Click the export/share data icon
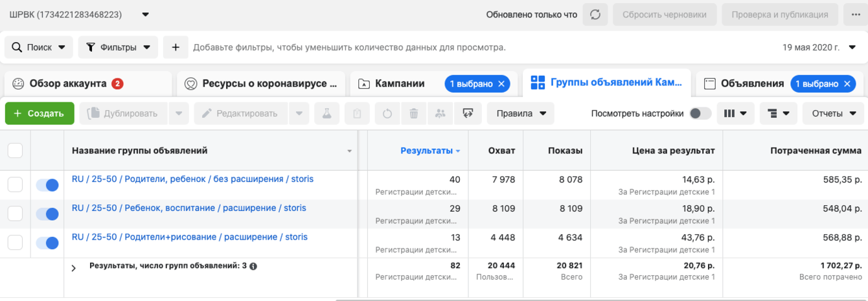Screen dimensions: 868x301 [468, 113]
